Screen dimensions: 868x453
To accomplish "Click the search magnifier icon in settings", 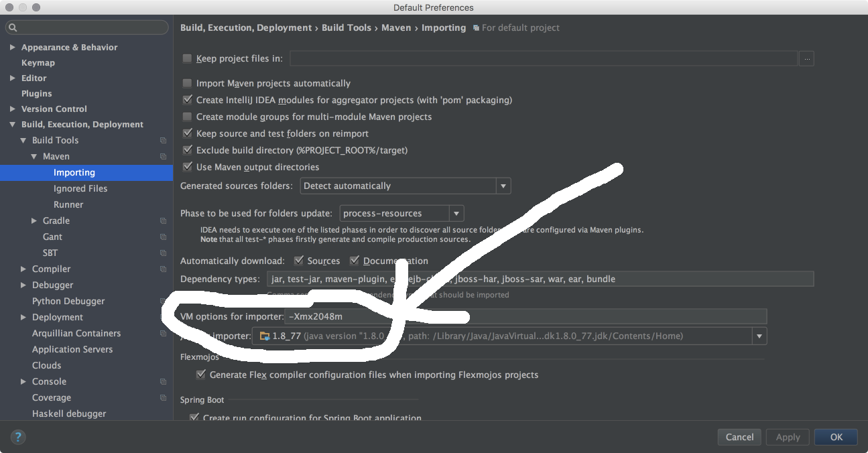I will click(13, 27).
